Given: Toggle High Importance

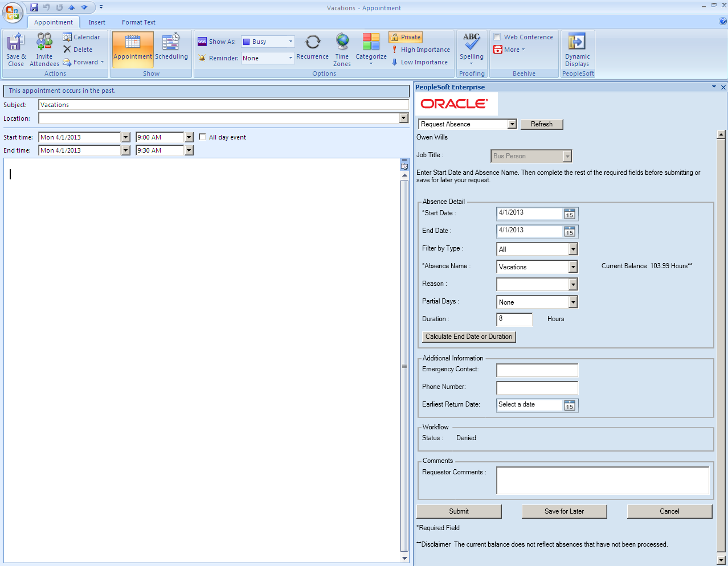Looking at the screenshot, I should [421, 50].
